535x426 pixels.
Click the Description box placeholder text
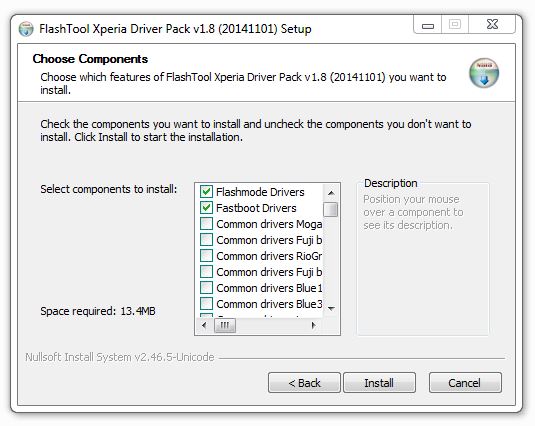point(413,212)
